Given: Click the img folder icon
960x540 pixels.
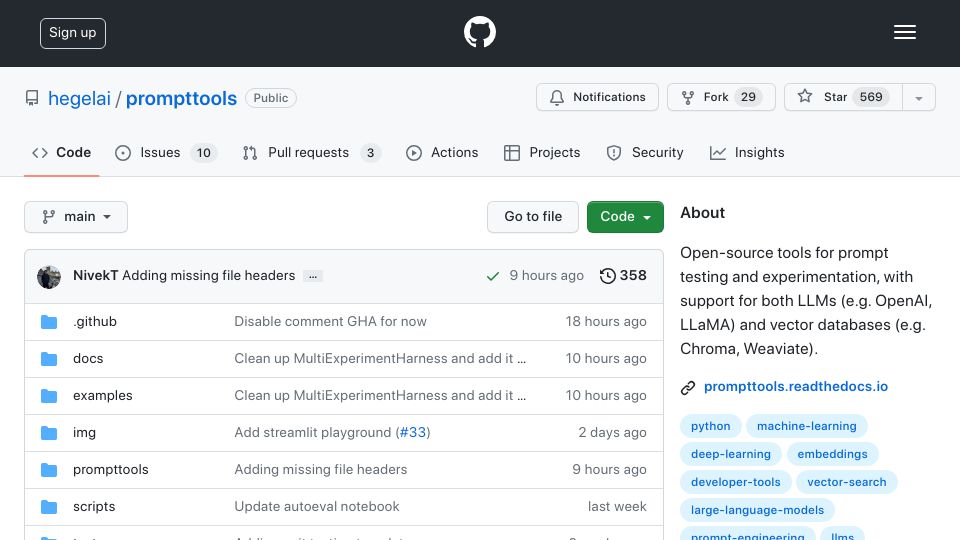Looking at the screenshot, I should (x=49, y=433).
